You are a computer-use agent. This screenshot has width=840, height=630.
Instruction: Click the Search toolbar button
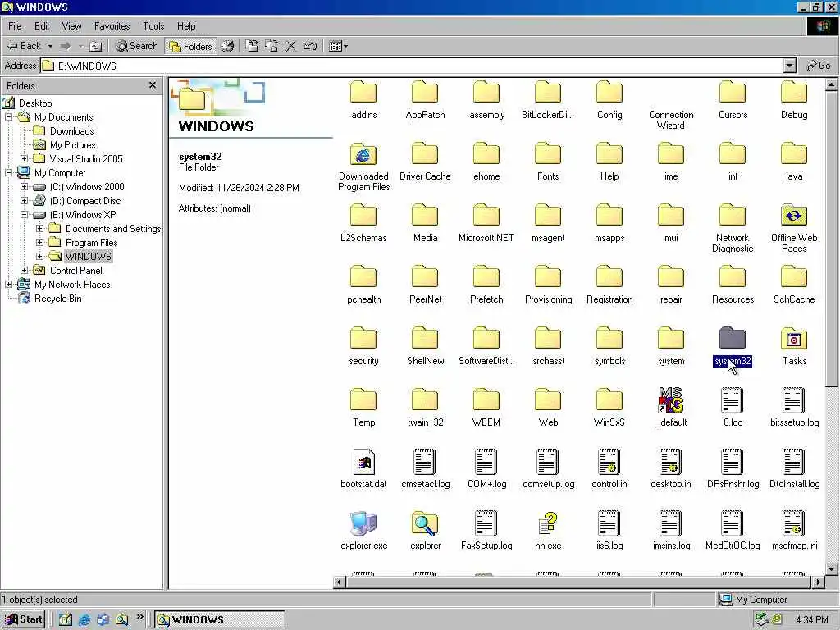[x=137, y=46]
